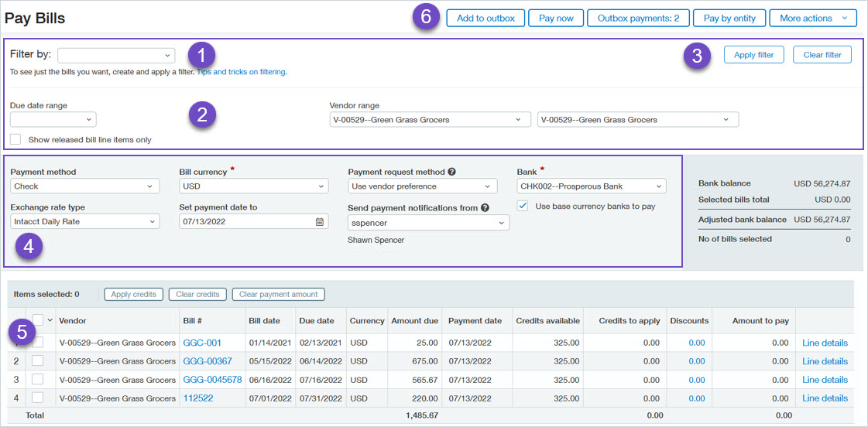868x427 pixels.
Task: Open the More actions menu
Action: point(813,18)
